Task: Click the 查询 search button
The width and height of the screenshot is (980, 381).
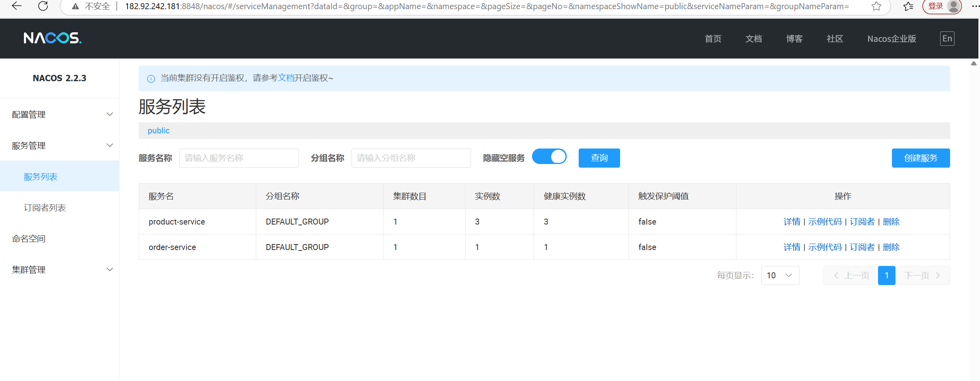Action: click(x=599, y=158)
